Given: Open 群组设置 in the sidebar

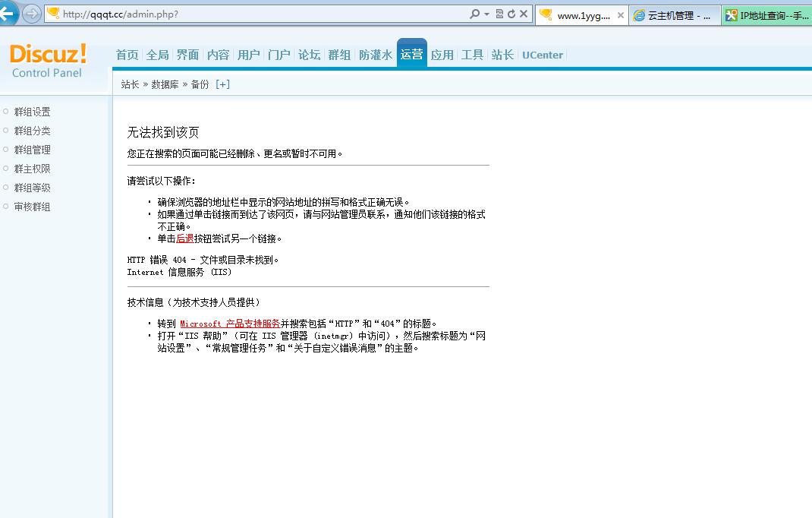Looking at the screenshot, I should point(32,111).
